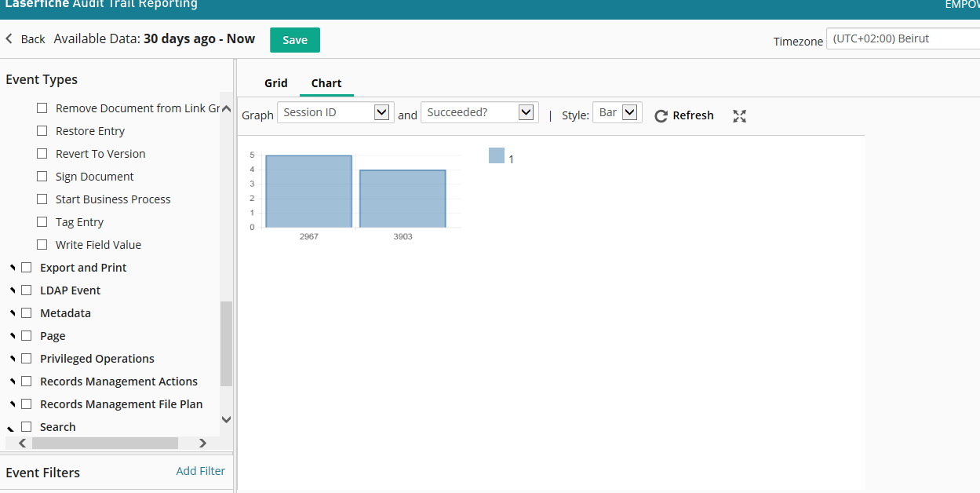The height and width of the screenshot is (493, 980).
Task: Expand the Export and Print node
Action: pyautogui.click(x=12, y=268)
